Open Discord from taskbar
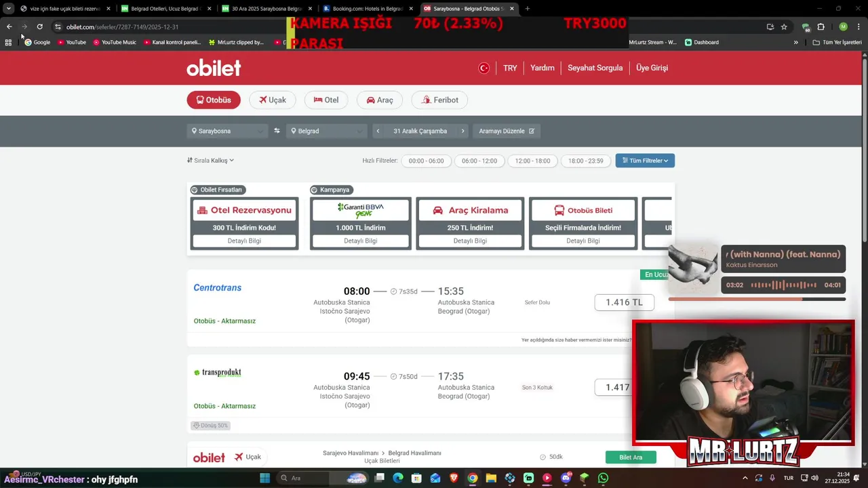This screenshot has height=488, width=868. click(566, 478)
